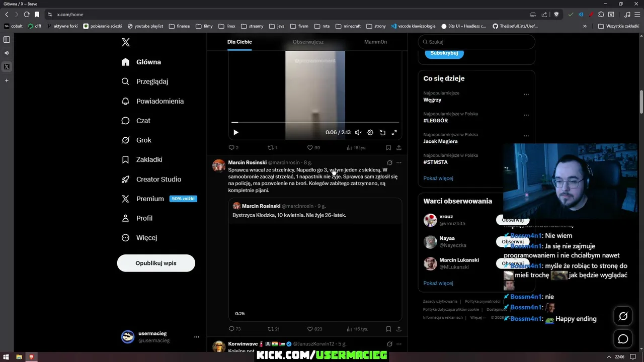
Task: Play the video in the top post
Action: [235, 133]
